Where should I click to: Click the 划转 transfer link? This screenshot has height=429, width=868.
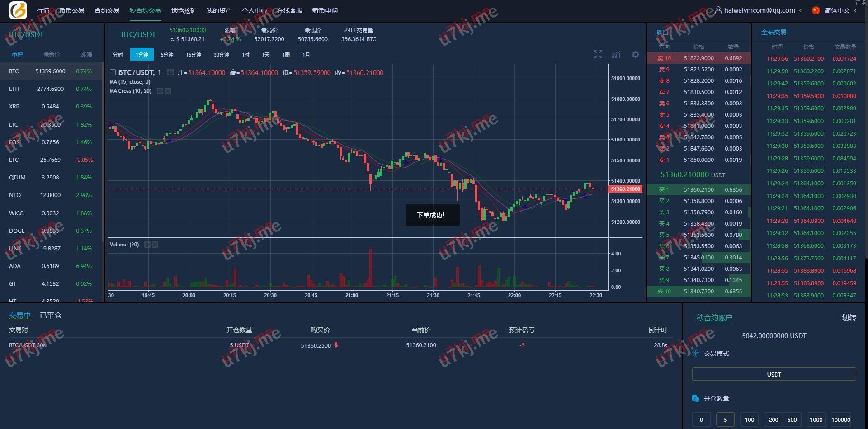(x=849, y=317)
